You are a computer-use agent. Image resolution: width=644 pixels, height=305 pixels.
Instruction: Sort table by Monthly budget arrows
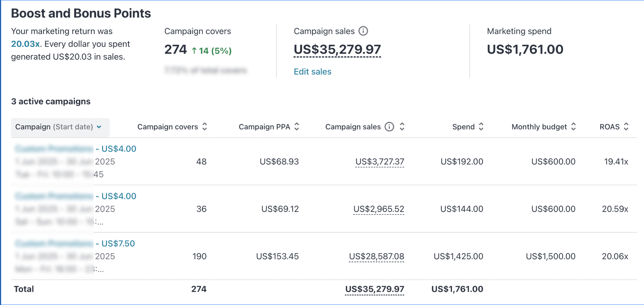[x=573, y=127]
